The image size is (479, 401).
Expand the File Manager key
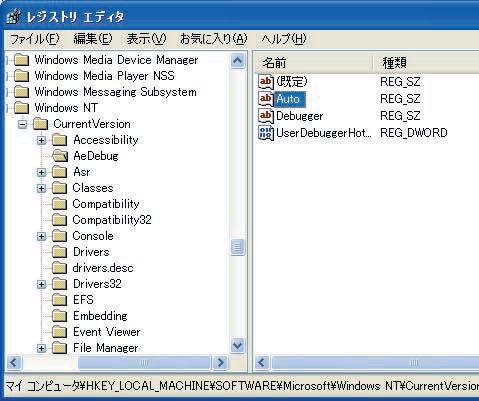point(41,348)
